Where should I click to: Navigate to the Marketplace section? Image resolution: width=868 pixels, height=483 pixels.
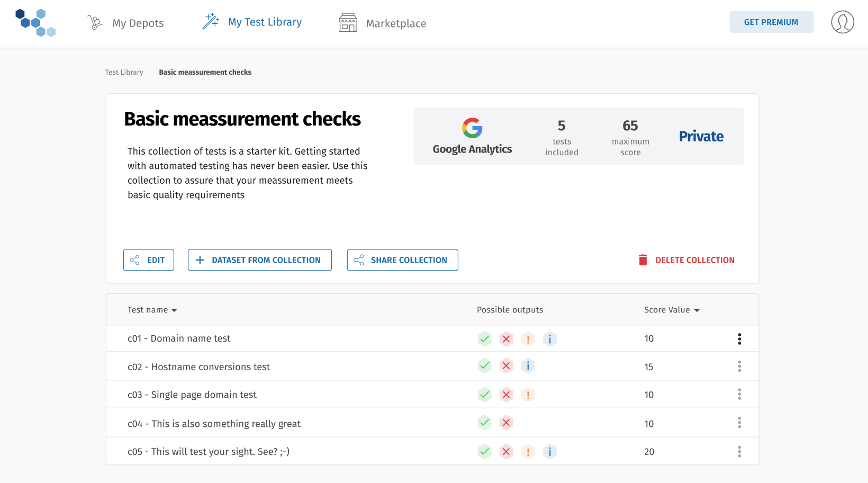tap(396, 23)
